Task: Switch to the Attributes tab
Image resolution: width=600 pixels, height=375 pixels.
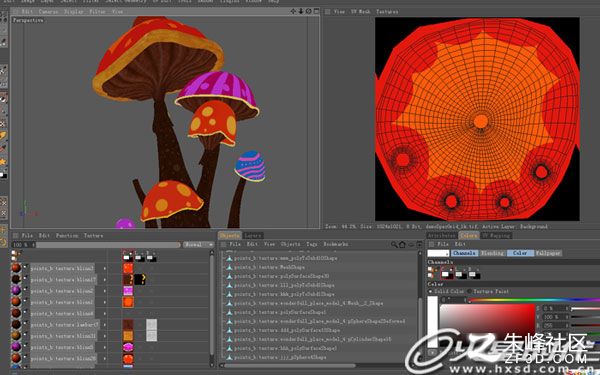Action: click(x=442, y=236)
